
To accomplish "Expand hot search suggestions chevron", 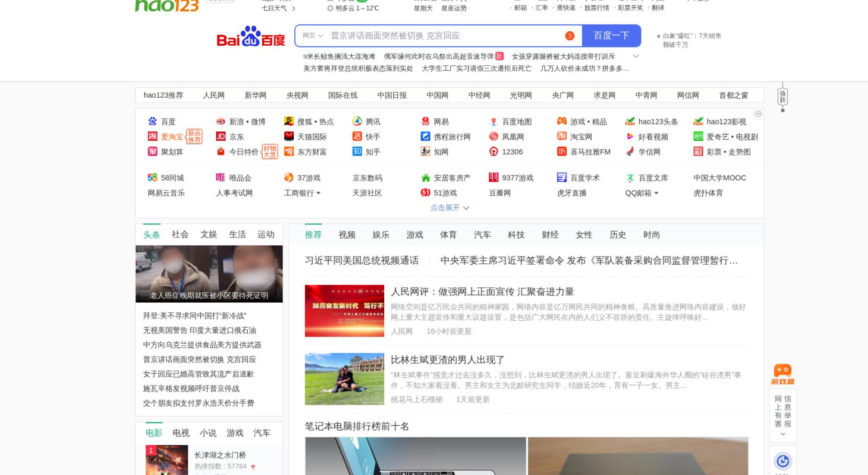I will click(636, 56).
